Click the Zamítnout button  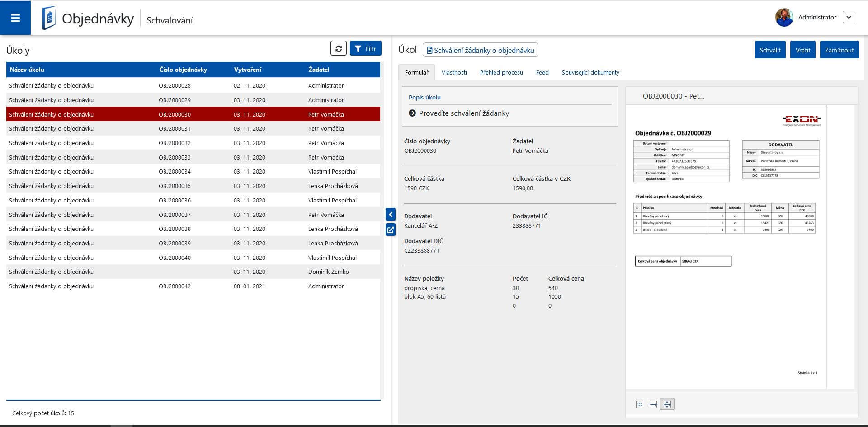[839, 50]
